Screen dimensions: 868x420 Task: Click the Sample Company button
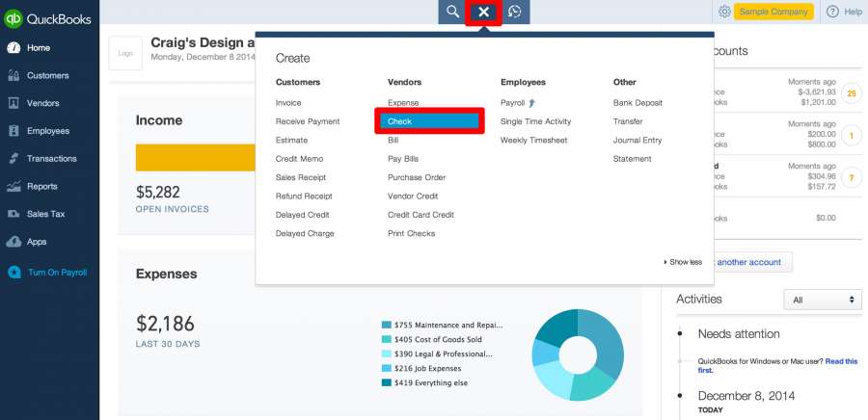(x=773, y=12)
